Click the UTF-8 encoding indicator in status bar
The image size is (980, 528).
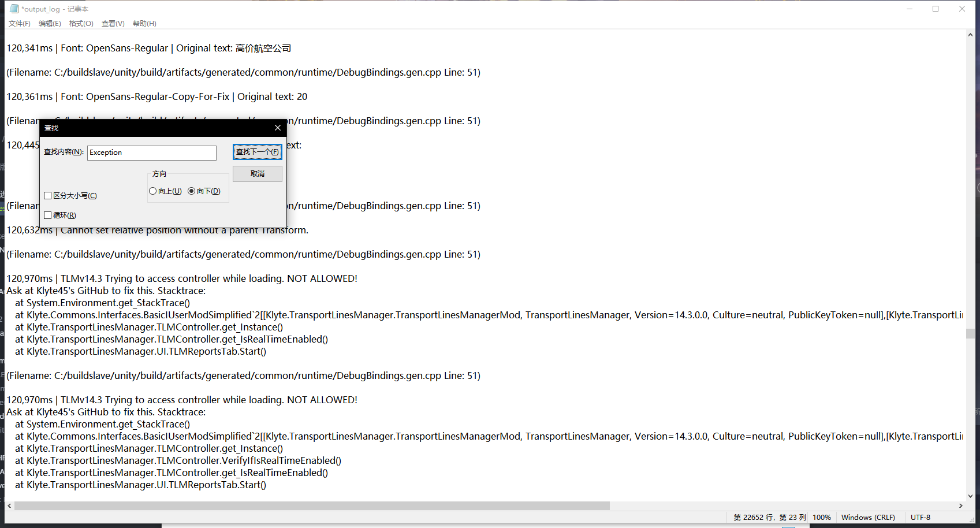pos(919,517)
